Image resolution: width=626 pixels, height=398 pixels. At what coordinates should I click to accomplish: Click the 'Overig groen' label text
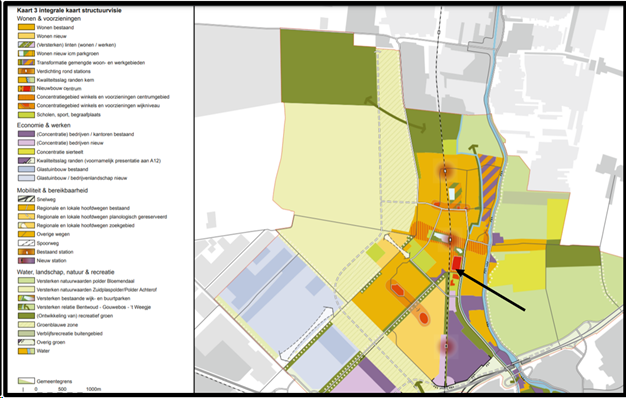click(51, 343)
